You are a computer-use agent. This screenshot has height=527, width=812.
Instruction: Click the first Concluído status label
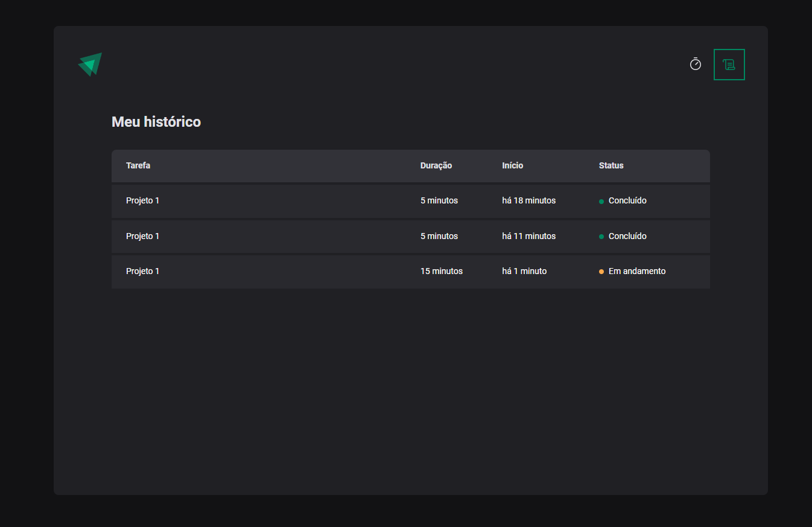(627, 200)
